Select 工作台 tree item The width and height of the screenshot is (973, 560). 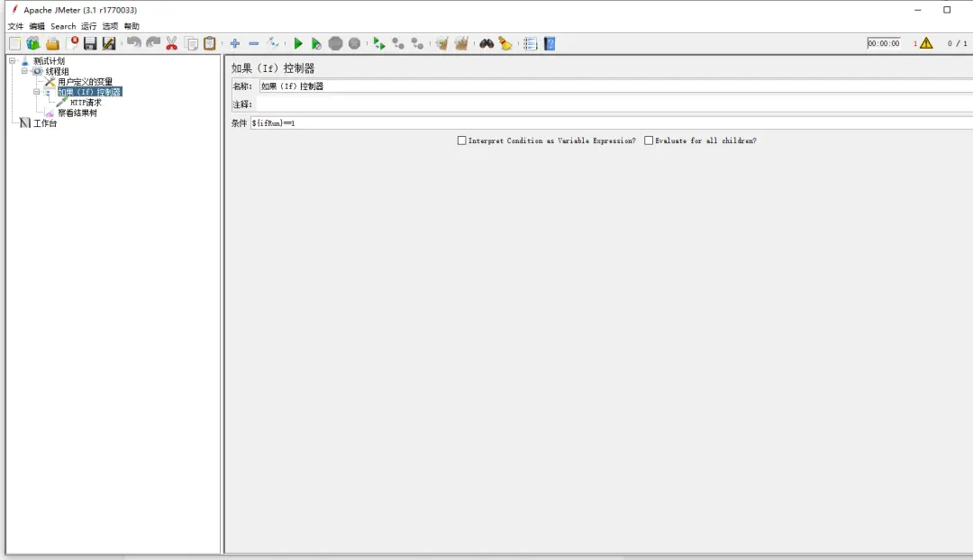[45, 123]
